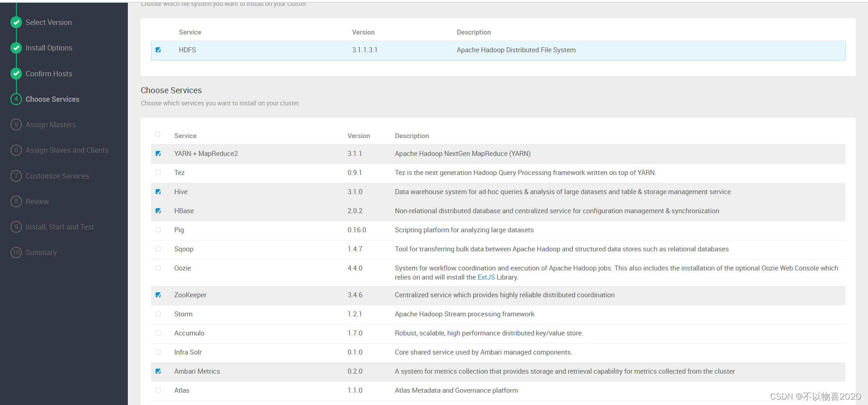Click the step 10 circle for Summary
This screenshot has height=405, width=868.
click(16, 252)
